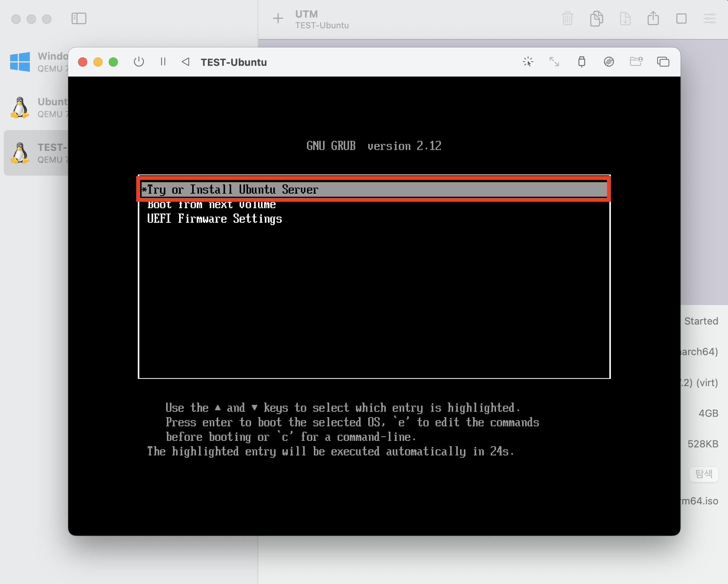Click the power button in TEST-Ubuntu window
Viewport: 728px width, 584px height.
tap(139, 62)
